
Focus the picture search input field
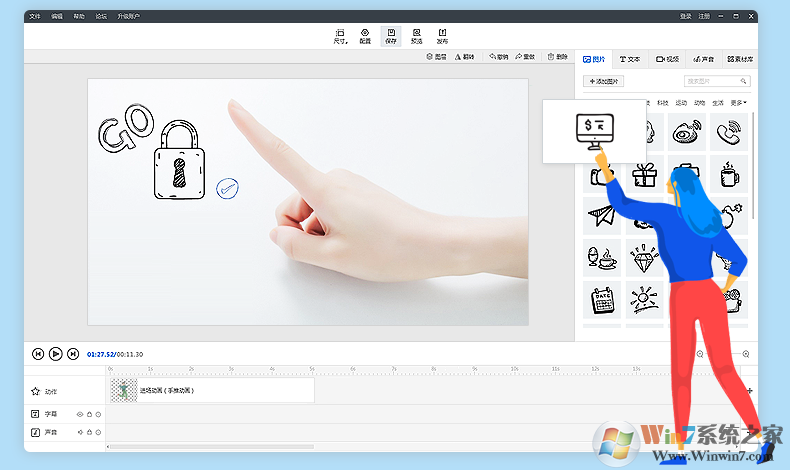pyautogui.click(x=717, y=81)
